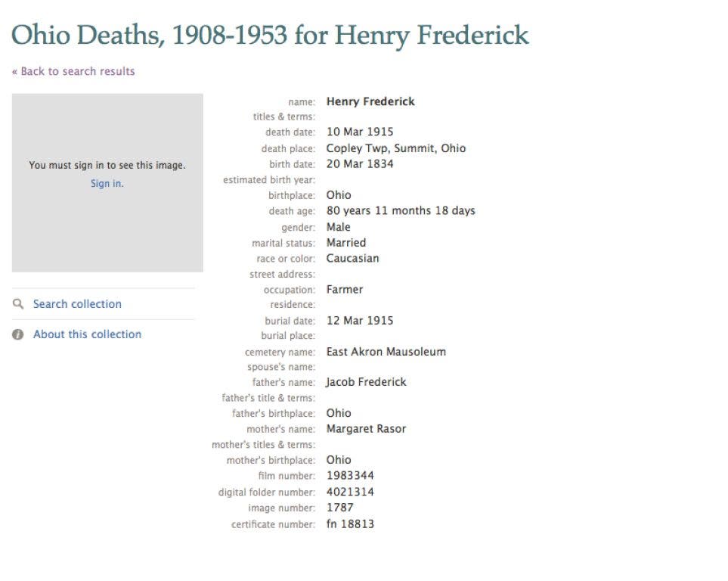Screen dimensions: 728x581
Task: Click the occupation value Farmer
Action: click(x=345, y=289)
